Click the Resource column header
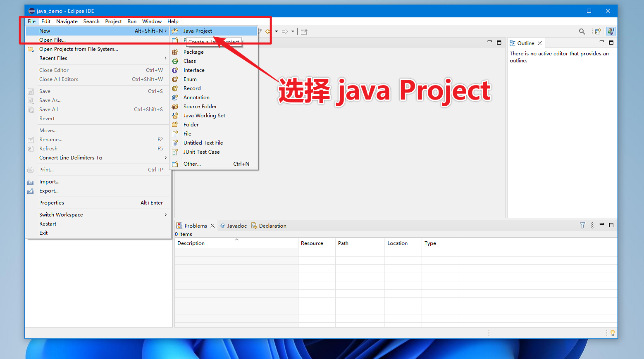This screenshot has width=644, height=359. pyautogui.click(x=317, y=243)
